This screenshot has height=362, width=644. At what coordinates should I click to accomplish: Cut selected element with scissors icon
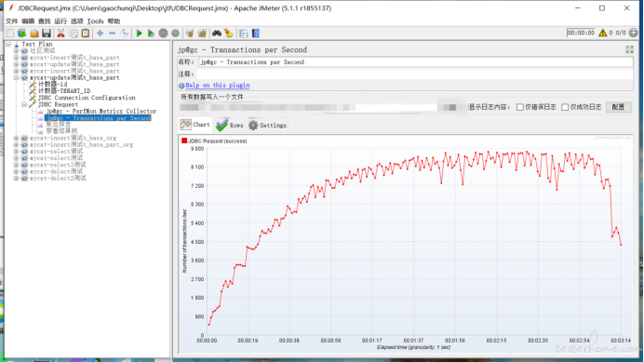pyautogui.click(x=60, y=34)
